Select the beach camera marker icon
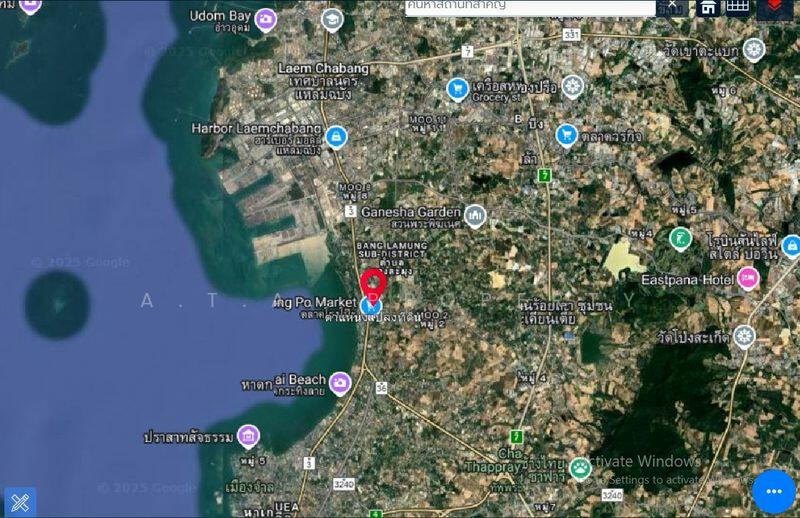Viewport: 800px width, 518px height. 340,383
